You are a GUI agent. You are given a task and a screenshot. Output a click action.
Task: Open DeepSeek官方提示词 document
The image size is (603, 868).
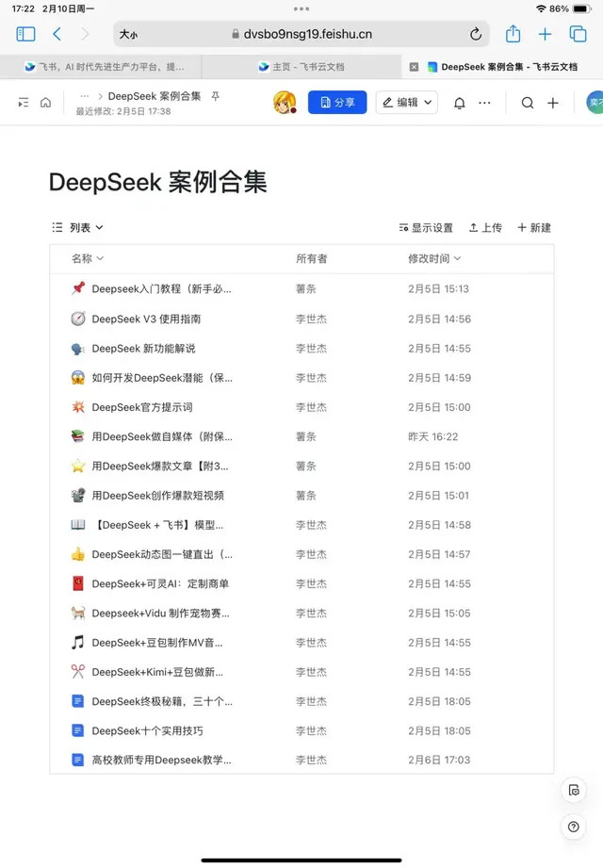(x=142, y=407)
